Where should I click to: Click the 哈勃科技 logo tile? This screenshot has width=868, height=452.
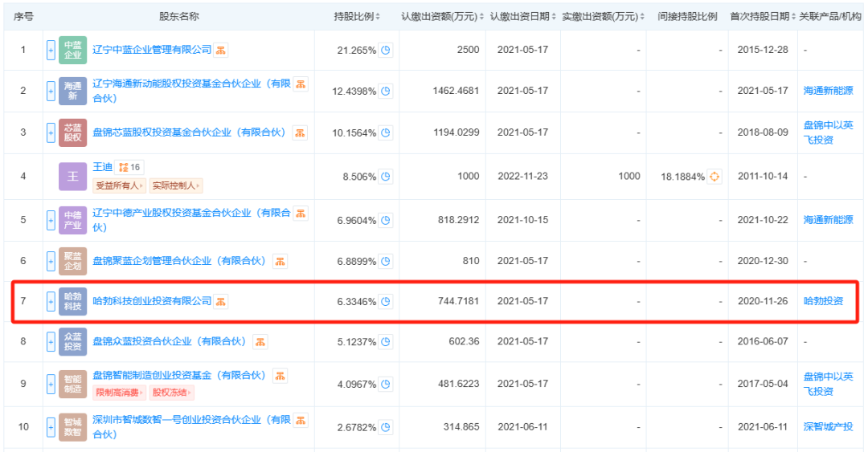pyautogui.click(x=72, y=302)
